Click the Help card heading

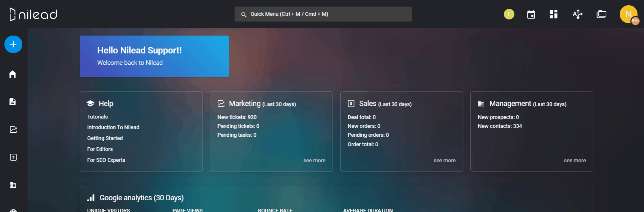106,104
